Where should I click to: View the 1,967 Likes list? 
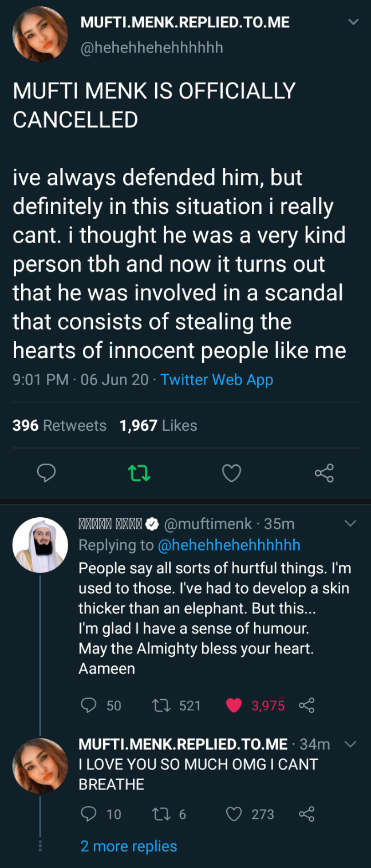[159, 426]
